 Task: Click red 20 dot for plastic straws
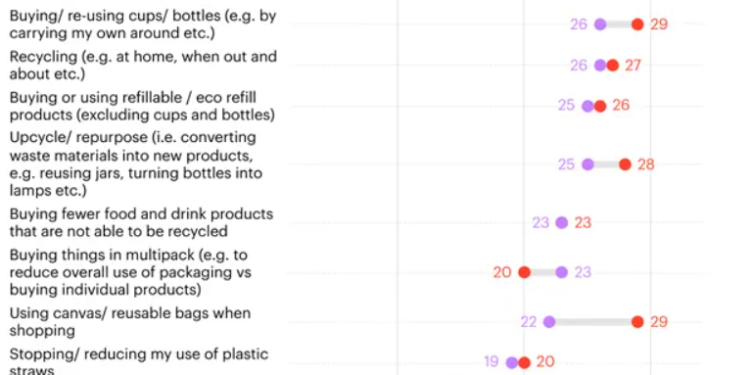click(x=524, y=363)
